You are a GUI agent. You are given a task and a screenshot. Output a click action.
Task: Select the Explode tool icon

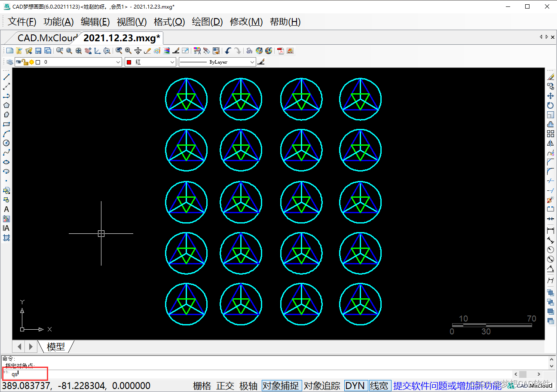point(551,200)
